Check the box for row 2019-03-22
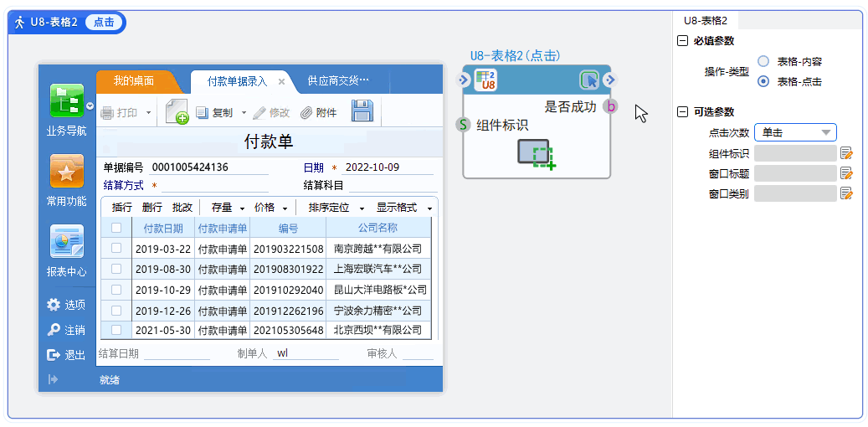Screen dimensions: 868x427 pyautogui.click(x=116, y=248)
